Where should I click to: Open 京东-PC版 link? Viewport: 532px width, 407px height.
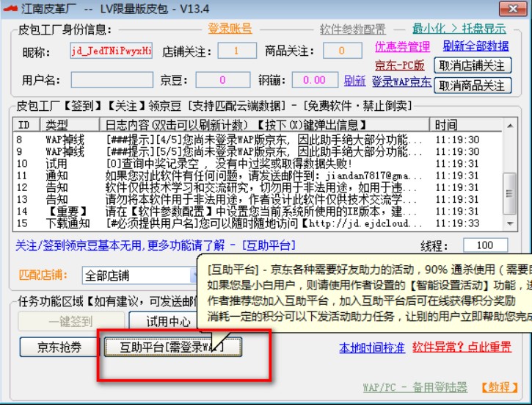pyautogui.click(x=400, y=65)
